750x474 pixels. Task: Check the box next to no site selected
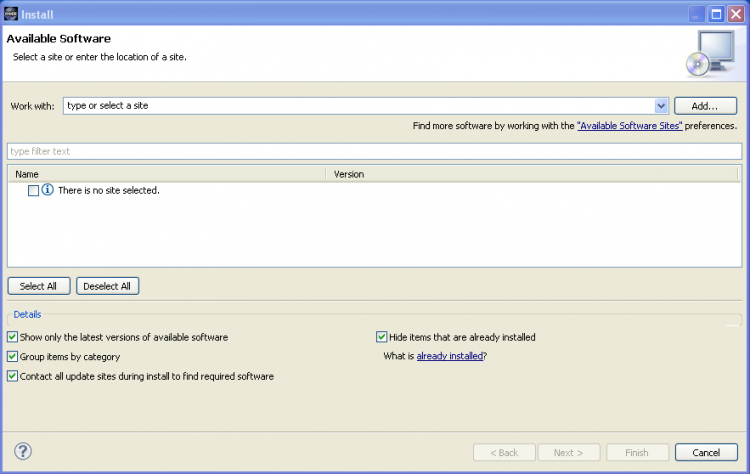[33, 190]
